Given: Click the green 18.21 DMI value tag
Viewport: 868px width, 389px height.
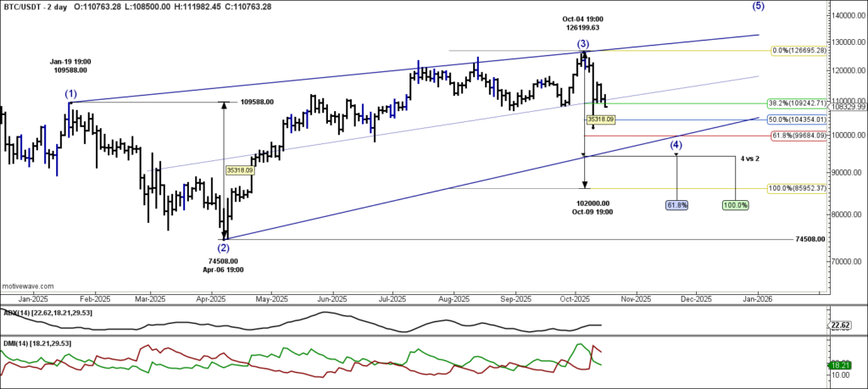Looking at the screenshot, I should click(841, 365).
